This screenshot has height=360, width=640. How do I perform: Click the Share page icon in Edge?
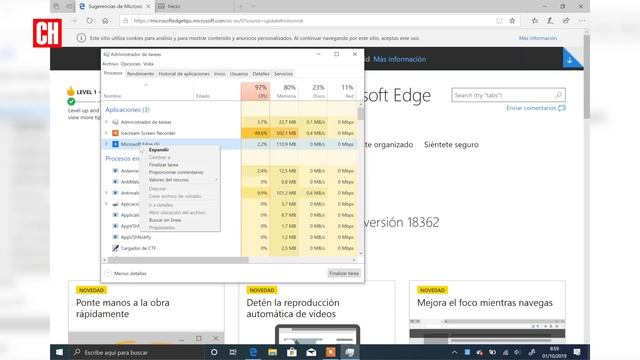(x=566, y=20)
